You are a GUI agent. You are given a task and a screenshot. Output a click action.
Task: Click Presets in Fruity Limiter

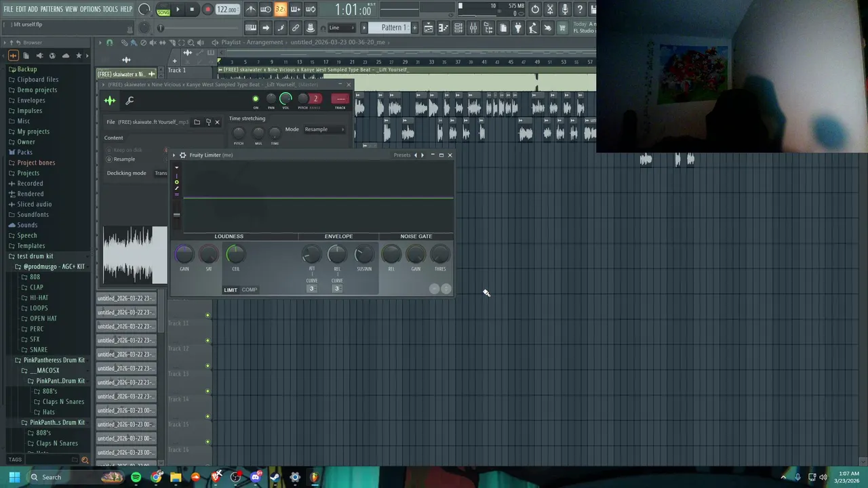pos(402,155)
